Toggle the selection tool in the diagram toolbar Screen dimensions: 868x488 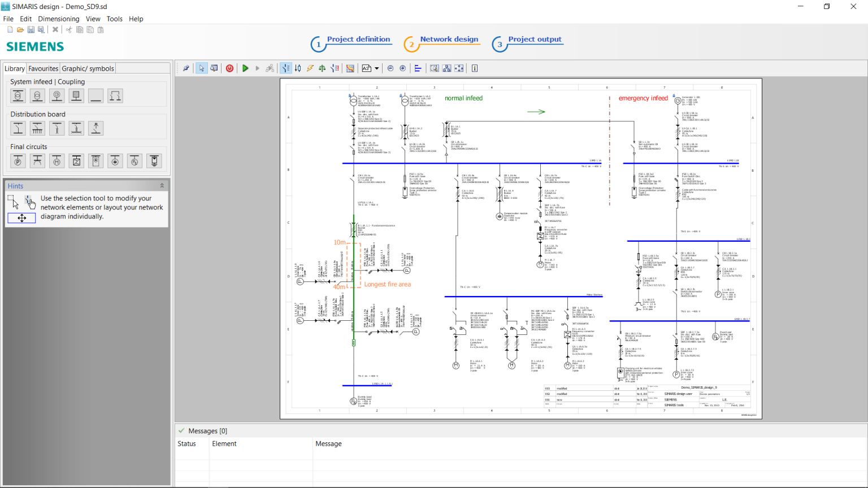pos(202,68)
